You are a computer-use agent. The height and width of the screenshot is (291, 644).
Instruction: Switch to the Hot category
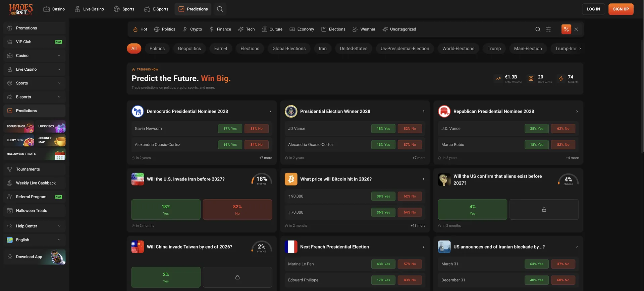coord(140,29)
